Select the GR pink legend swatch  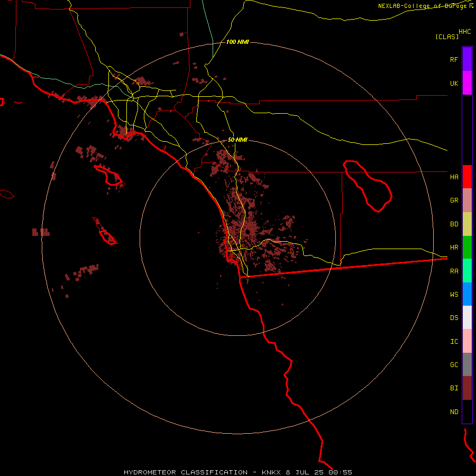pos(467,200)
